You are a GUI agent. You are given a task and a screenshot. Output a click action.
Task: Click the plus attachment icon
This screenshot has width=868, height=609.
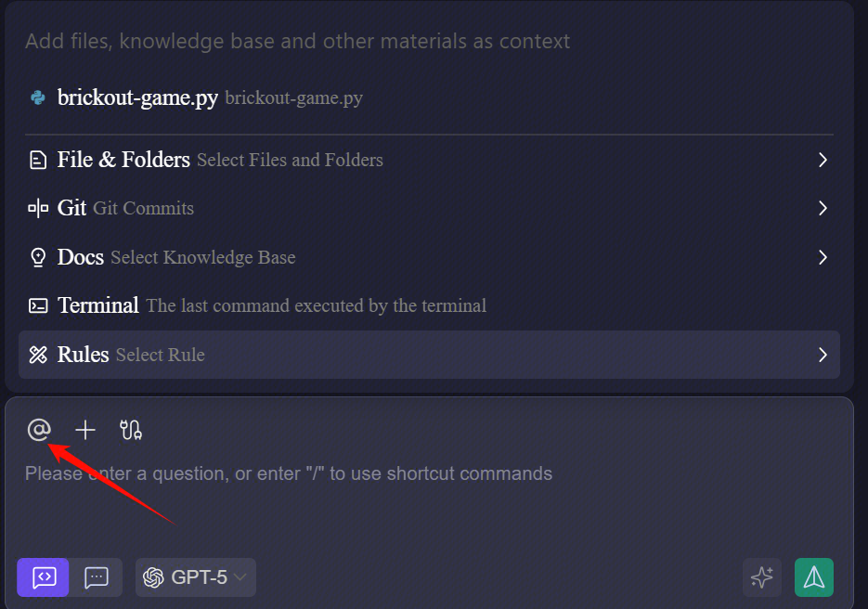coord(85,430)
